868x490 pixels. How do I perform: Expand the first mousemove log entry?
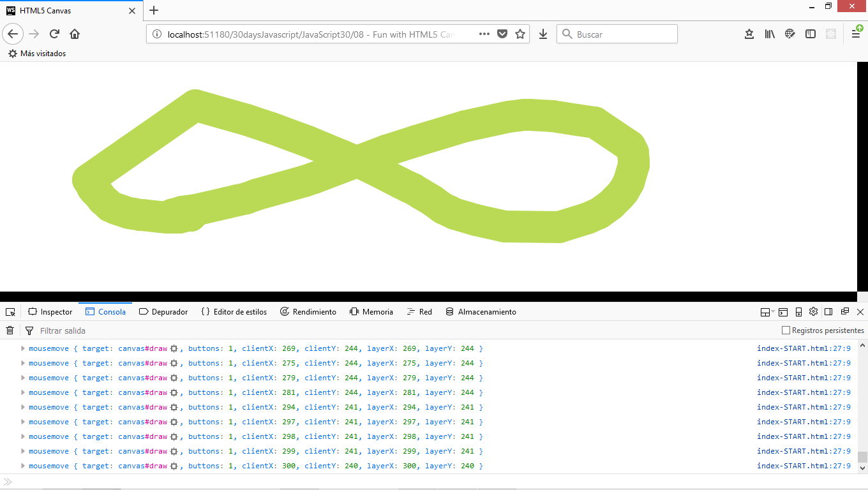[22, 348]
